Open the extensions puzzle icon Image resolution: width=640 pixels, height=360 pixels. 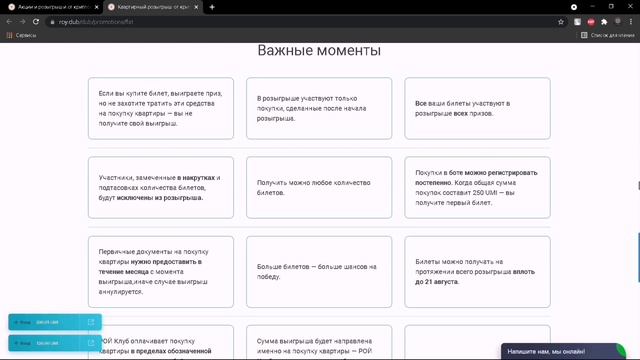click(x=604, y=22)
